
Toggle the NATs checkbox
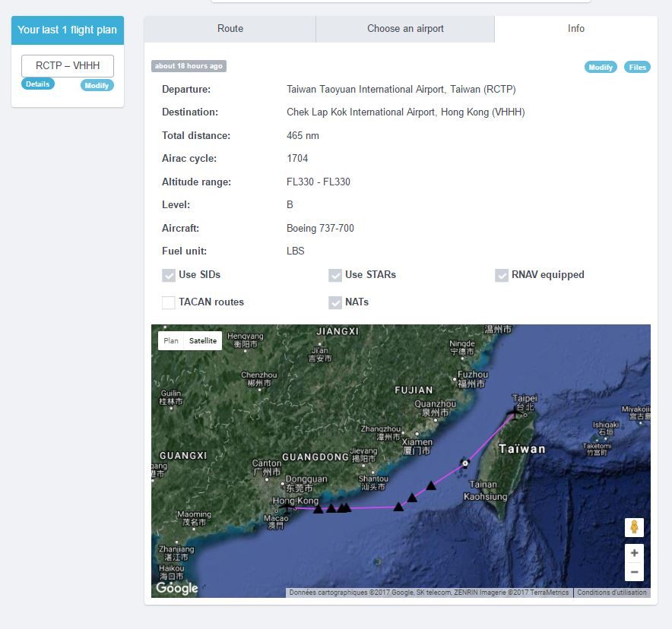335,302
